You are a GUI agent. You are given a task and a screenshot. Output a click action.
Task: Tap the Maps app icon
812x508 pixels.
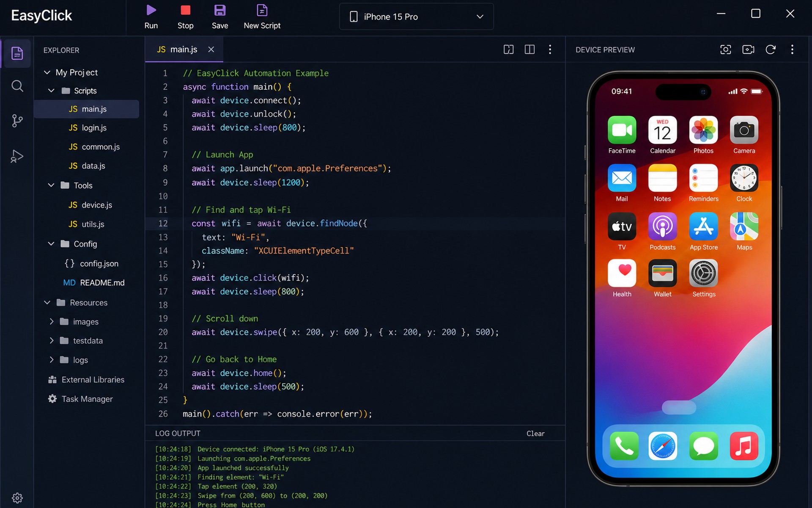tap(744, 226)
